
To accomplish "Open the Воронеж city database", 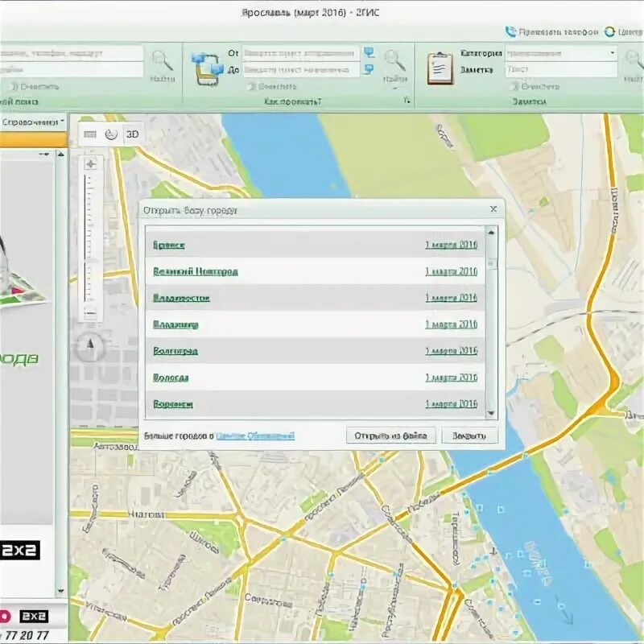I will point(173,404).
